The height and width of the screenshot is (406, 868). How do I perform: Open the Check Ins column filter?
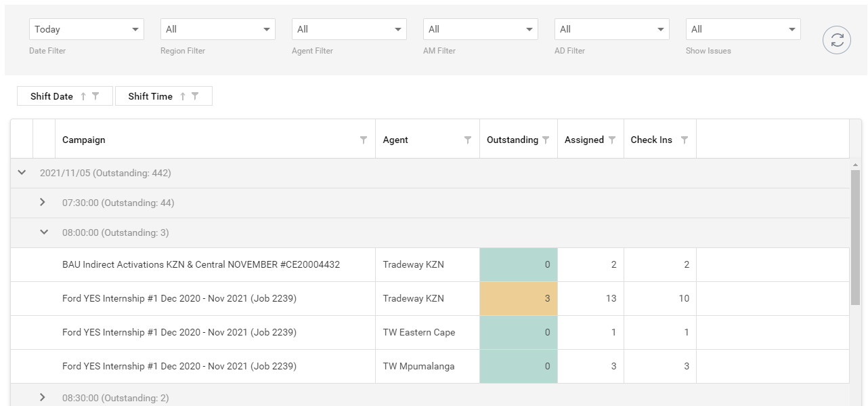coord(685,139)
